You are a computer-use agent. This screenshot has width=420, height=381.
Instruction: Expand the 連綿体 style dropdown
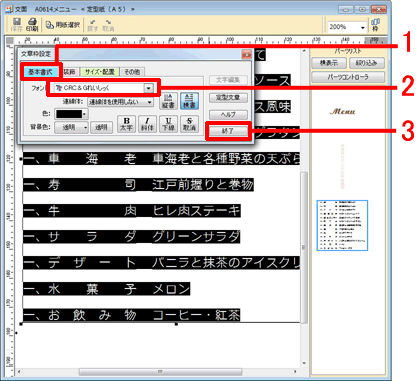coord(149,102)
